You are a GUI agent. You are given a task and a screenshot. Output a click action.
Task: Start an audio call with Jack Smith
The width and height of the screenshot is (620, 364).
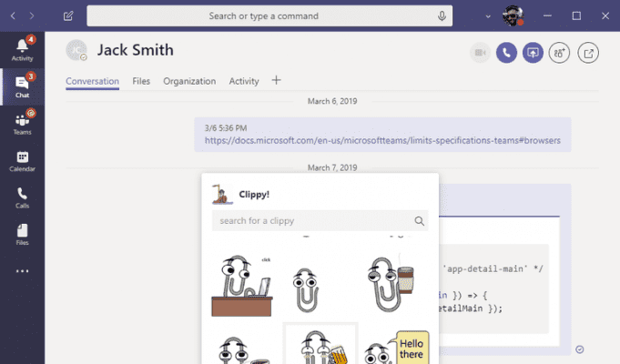point(506,53)
